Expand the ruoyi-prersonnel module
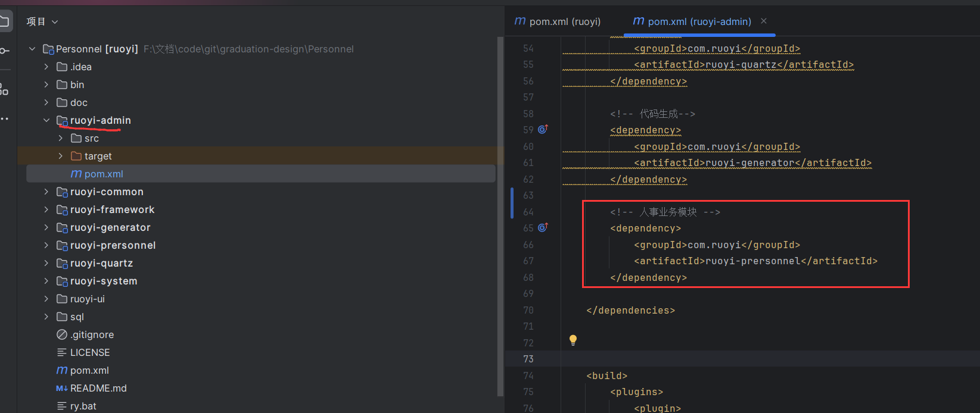 [46, 245]
